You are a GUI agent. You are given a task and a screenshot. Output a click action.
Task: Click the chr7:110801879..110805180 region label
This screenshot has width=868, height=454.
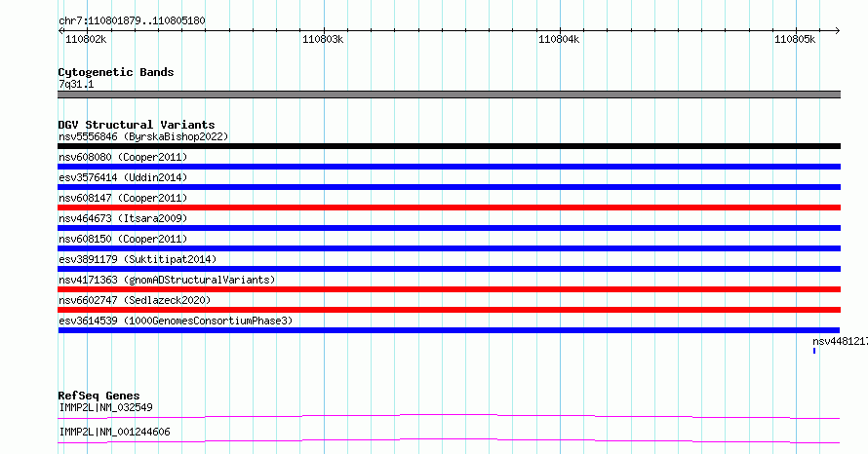coord(132,21)
